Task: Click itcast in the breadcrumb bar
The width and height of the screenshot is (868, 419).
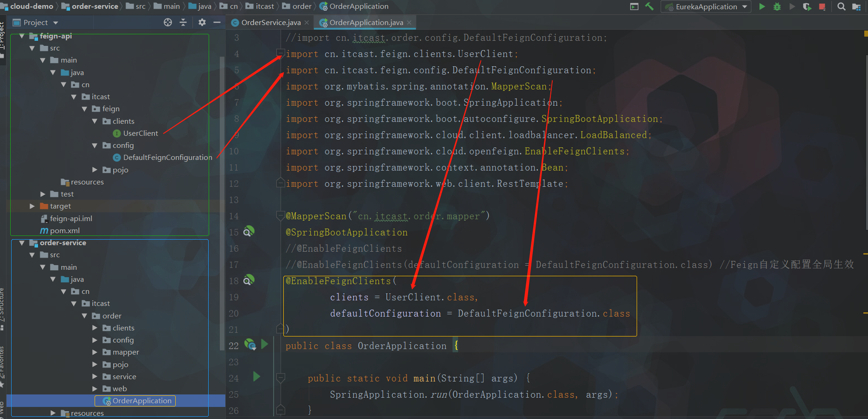Action: click(x=265, y=6)
